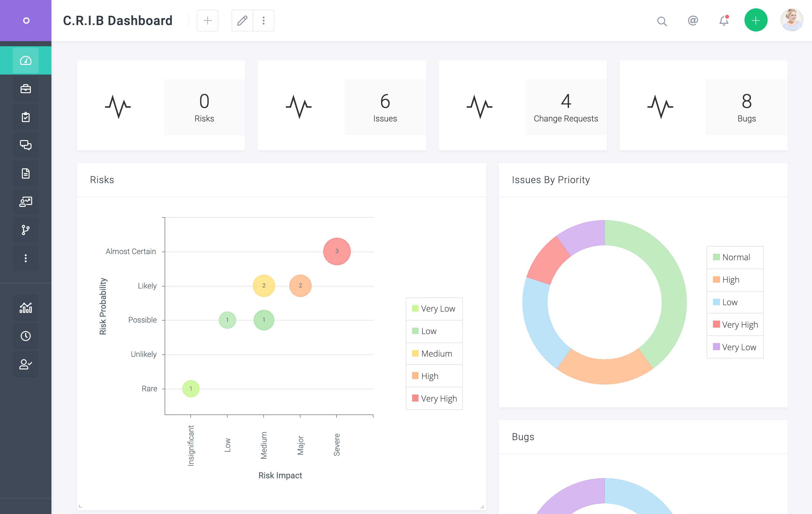This screenshot has width=812, height=514.
Task: Open the briefcase projects icon in sidebar
Action: click(26, 89)
